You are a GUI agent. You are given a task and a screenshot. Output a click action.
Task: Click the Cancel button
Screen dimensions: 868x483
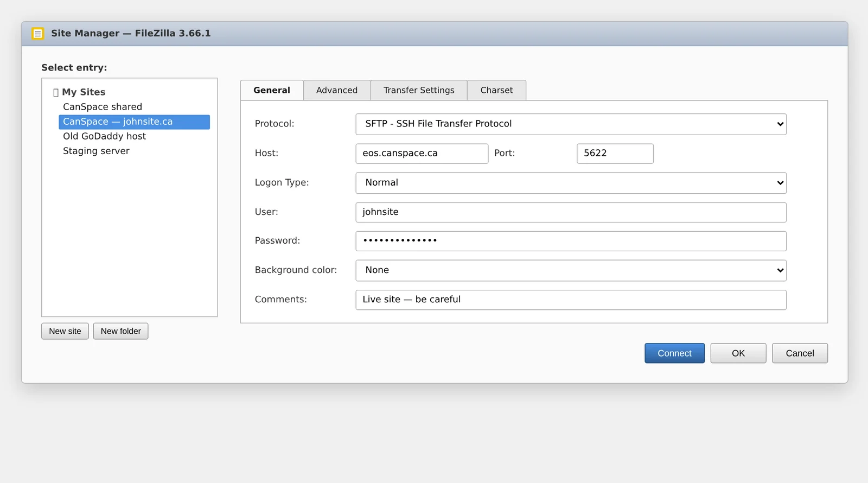click(800, 353)
